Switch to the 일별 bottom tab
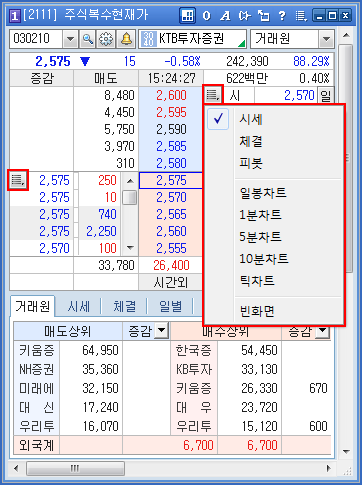This screenshot has width=362, height=485. 170,307
